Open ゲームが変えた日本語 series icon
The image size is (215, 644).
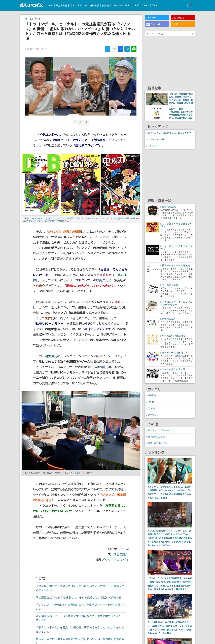point(153,373)
